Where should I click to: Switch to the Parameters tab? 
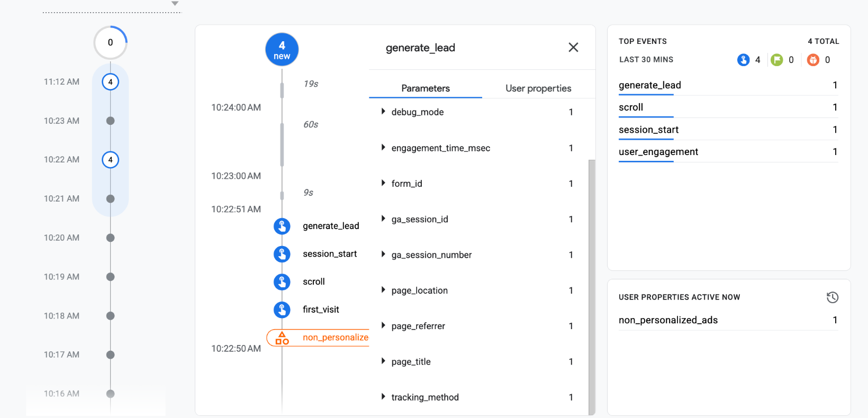tap(426, 88)
